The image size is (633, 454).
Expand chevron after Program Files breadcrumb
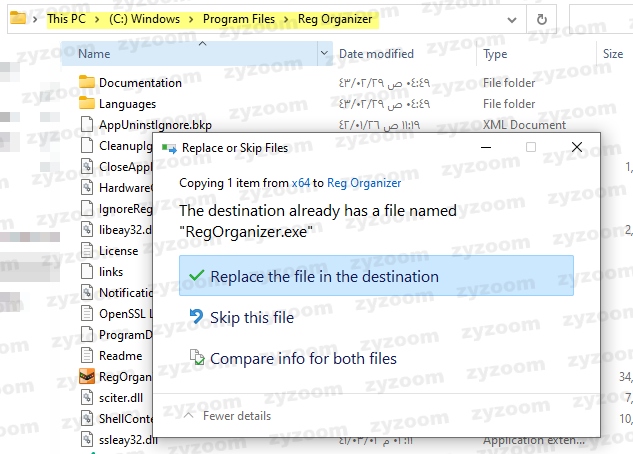click(286, 19)
